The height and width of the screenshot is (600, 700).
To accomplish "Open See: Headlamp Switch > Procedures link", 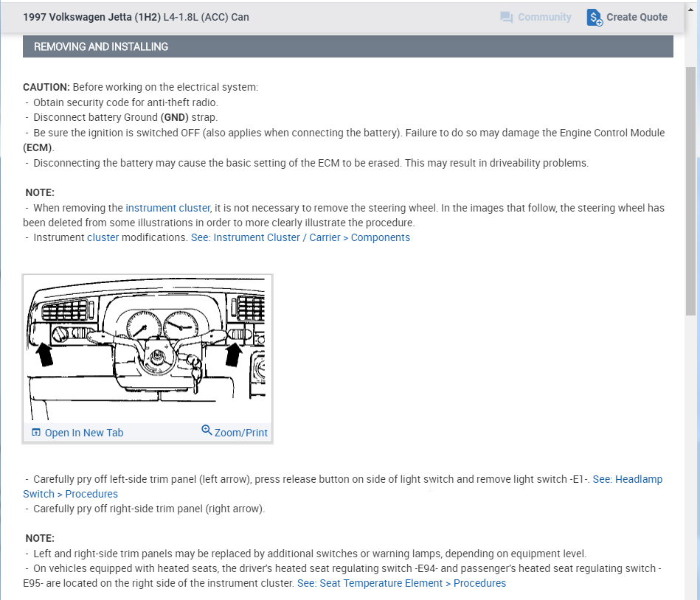I will (x=343, y=486).
